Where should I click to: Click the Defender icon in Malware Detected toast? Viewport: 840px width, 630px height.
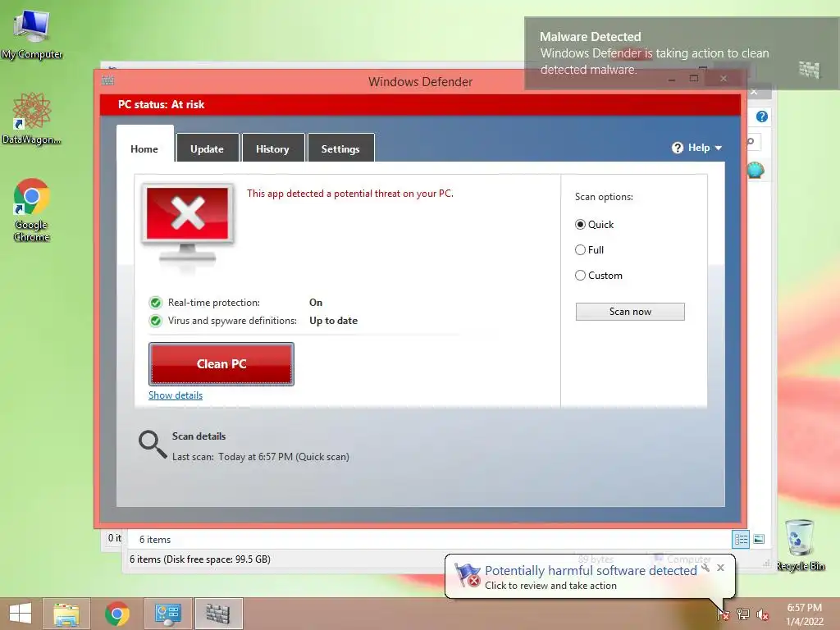810,70
